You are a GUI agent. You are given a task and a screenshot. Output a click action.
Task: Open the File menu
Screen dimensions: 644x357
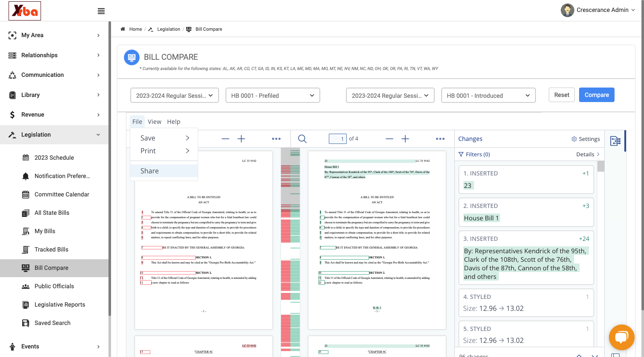pyautogui.click(x=137, y=122)
